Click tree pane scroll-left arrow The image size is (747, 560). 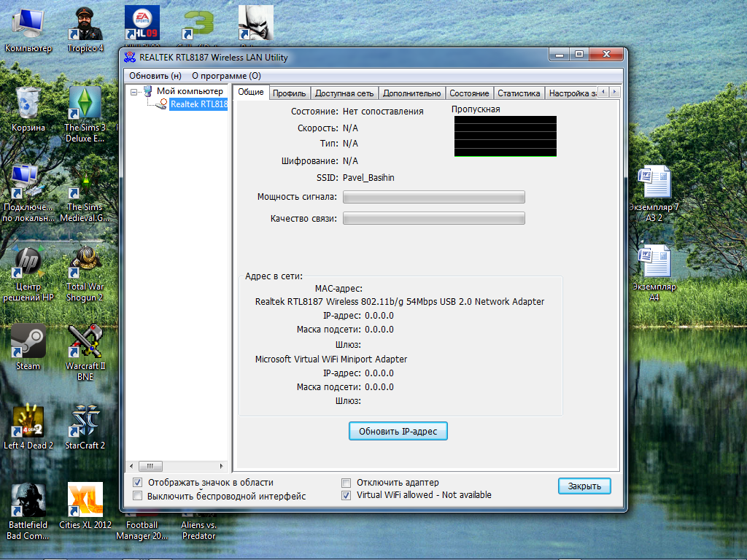pyautogui.click(x=131, y=466)
